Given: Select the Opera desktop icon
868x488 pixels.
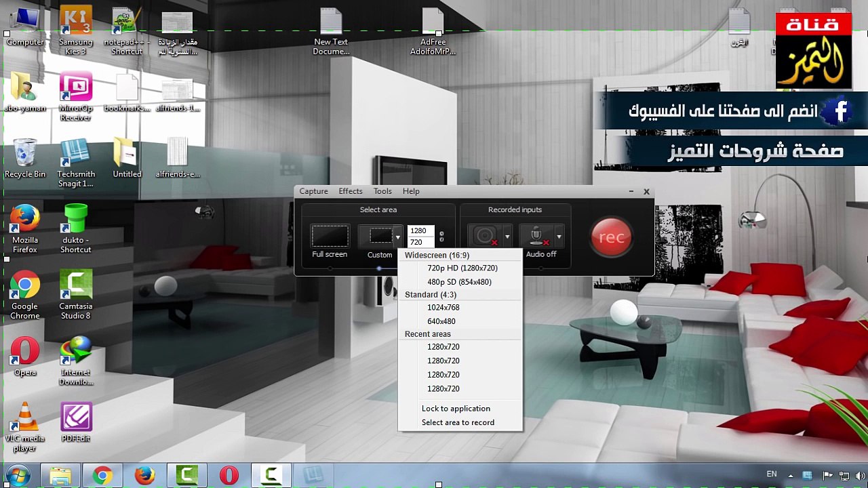Looking at the screenshot, I should point(25,357).
